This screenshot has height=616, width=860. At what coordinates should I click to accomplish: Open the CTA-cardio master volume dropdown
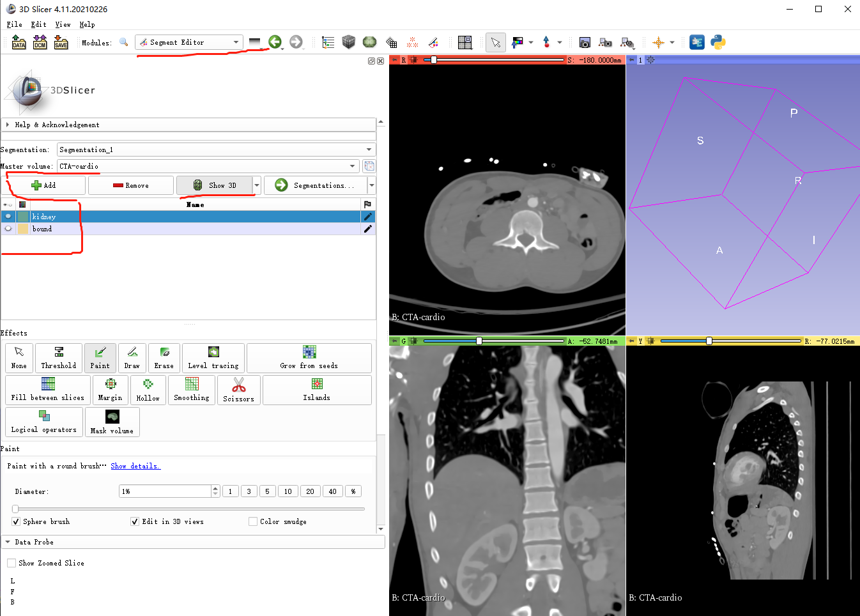pyautogui.click(x=208, y=166)
